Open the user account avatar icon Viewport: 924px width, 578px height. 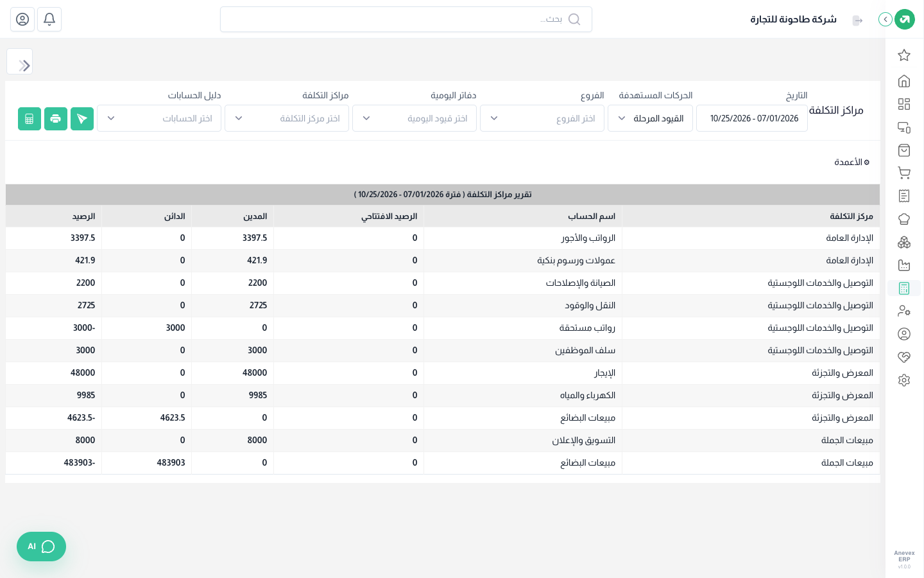(22, 19)
